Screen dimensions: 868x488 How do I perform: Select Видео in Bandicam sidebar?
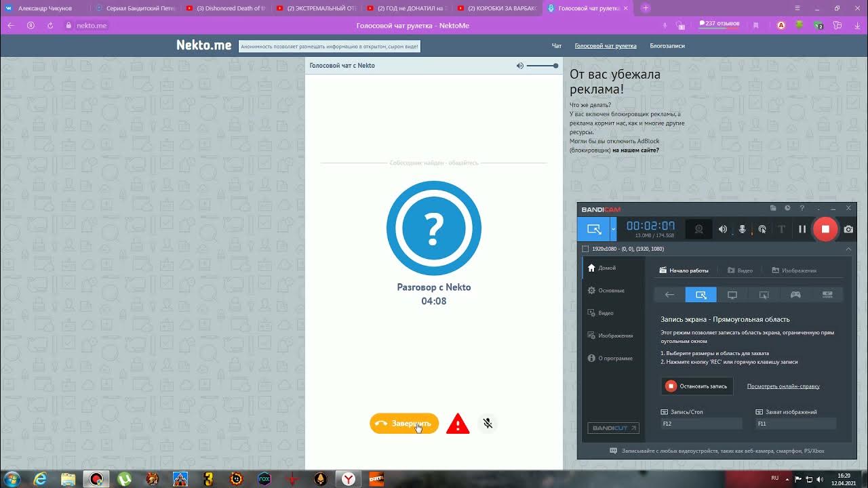(x=613, y=313)
